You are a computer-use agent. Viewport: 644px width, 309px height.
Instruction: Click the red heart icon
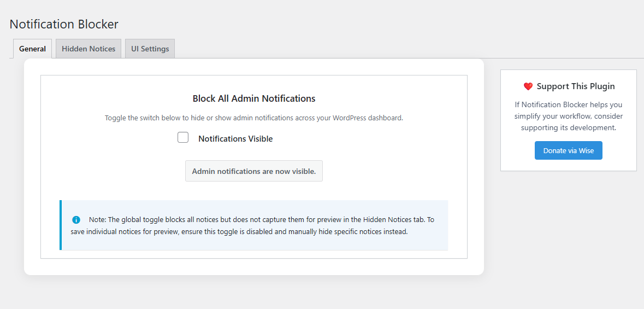click(528, 86)
